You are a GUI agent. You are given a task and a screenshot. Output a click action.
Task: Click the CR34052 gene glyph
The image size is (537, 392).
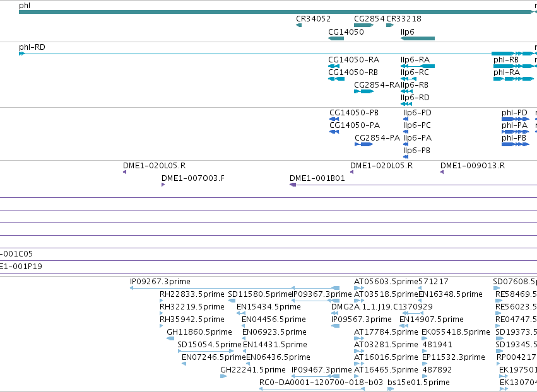point(298,25)
